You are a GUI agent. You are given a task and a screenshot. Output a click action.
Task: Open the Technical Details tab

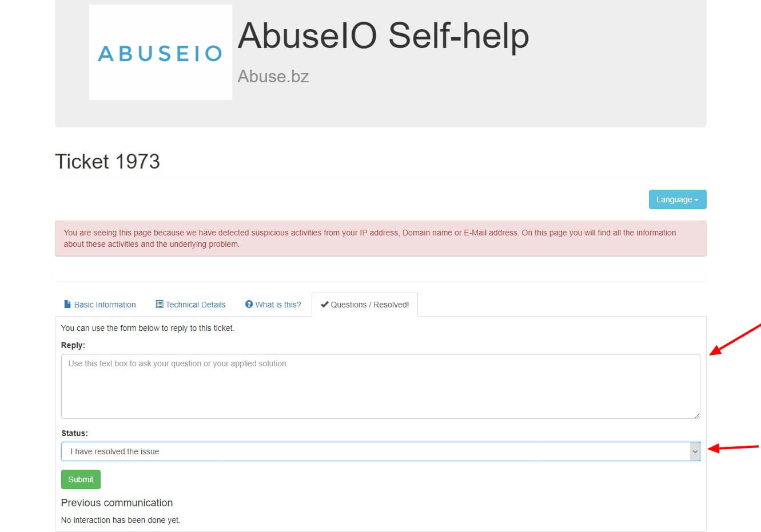coord(196,305)
